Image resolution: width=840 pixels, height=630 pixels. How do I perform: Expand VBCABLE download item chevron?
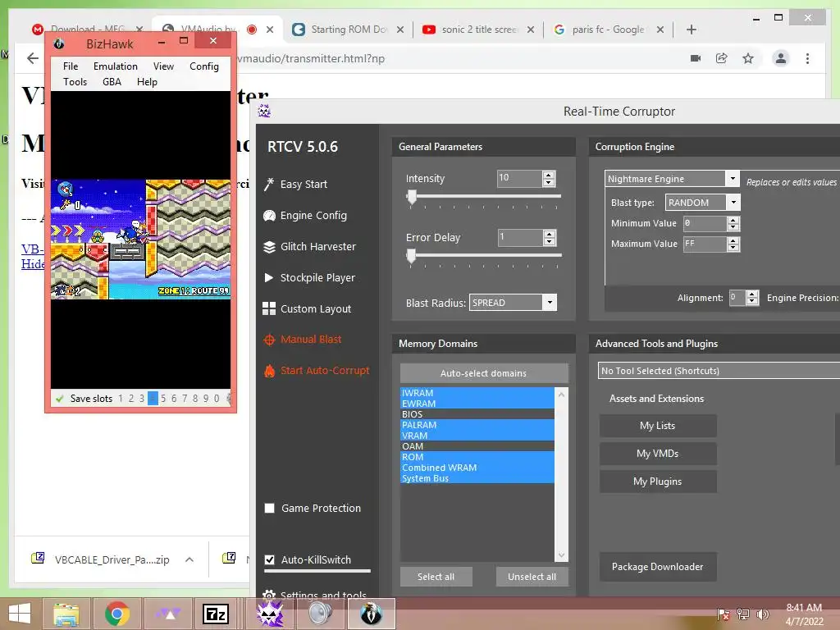pos(189,559)
